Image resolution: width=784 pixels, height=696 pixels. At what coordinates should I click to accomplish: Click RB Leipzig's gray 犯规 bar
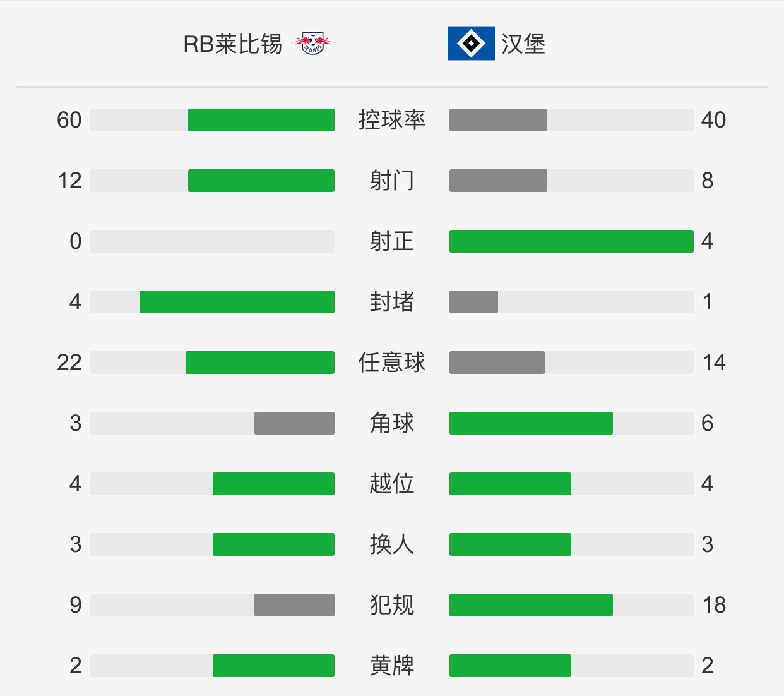(294, 605)
